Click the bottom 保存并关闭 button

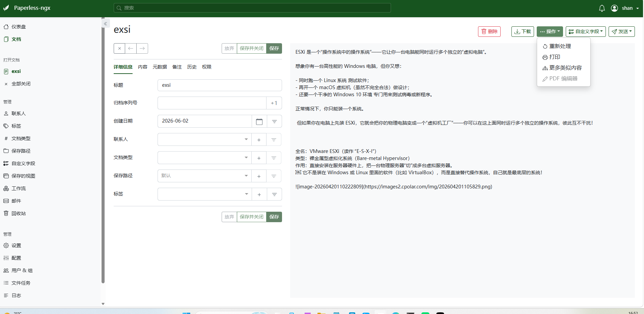252,217
